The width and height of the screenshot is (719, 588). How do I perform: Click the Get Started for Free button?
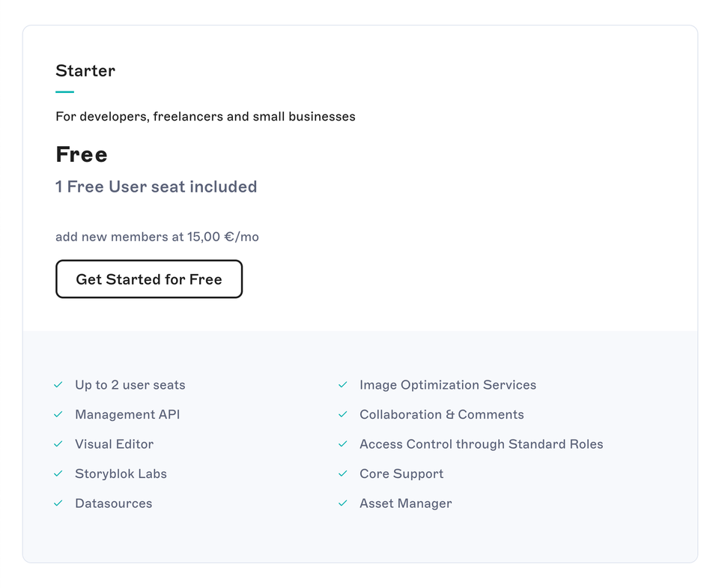click(148, 279)
